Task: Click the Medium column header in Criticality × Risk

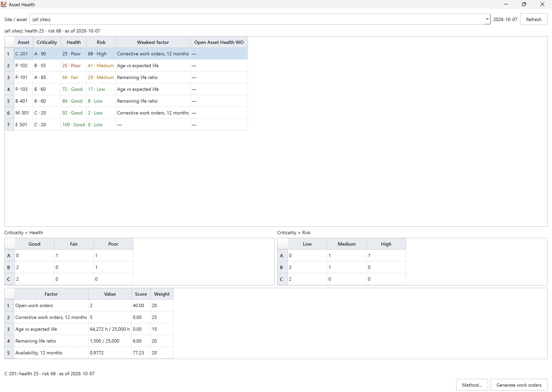Action: coord(347,244)
